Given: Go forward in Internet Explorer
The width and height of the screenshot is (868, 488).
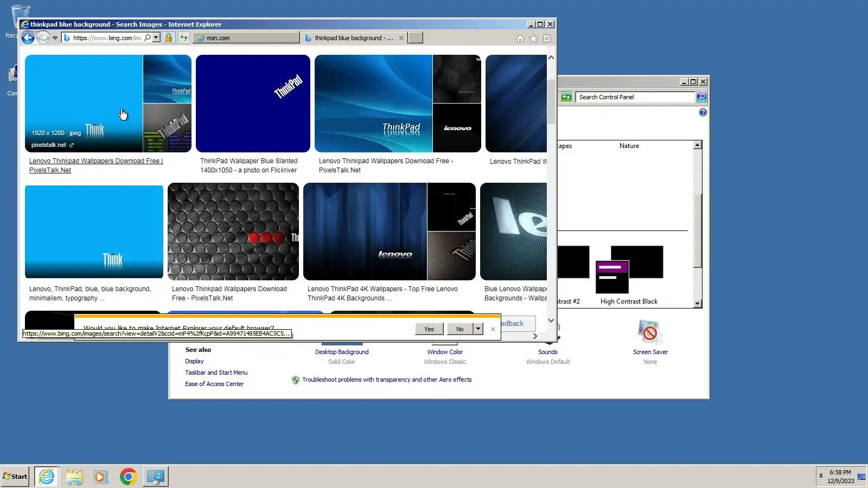Looking at the screenshot, I should 43,38.
